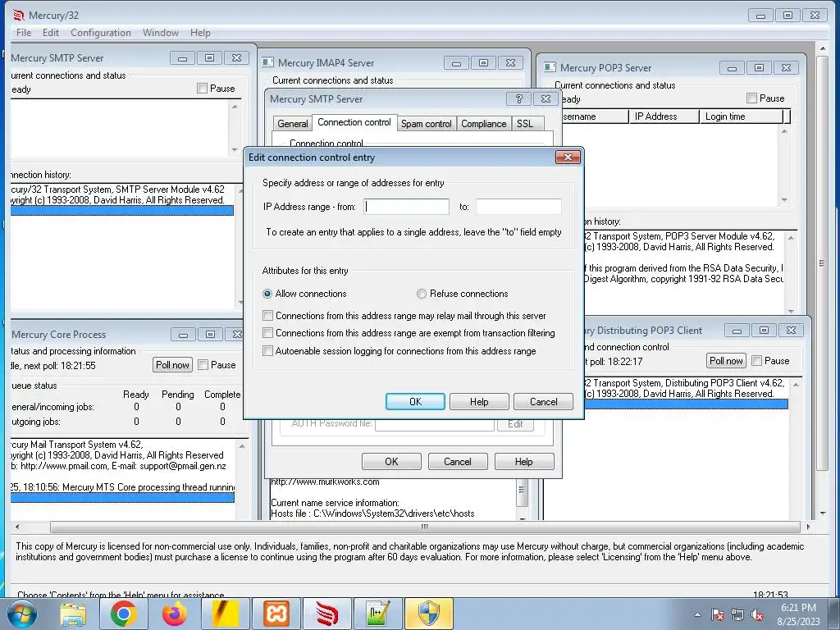The height and width of the screenshot is (630, 840).
Task: Focus the IP Address range from field
Action: tap(407, 207)
